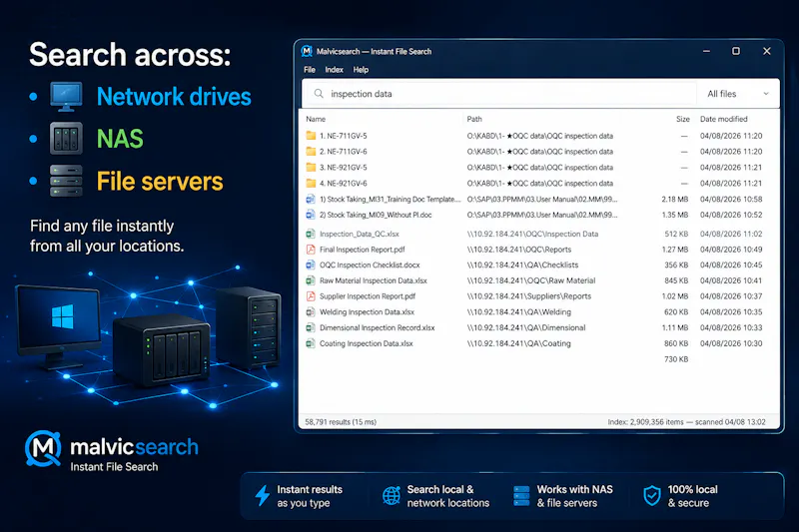This screenshot has width=799, height=532.
Task: Sort results by Size column header
Action: click(683, 119)
